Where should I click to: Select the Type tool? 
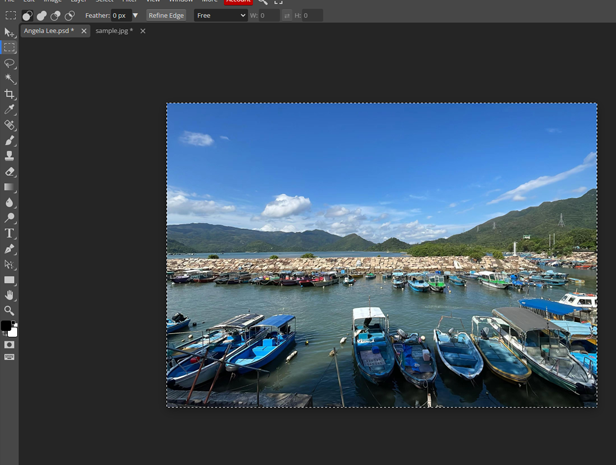(x=9, y=234)
